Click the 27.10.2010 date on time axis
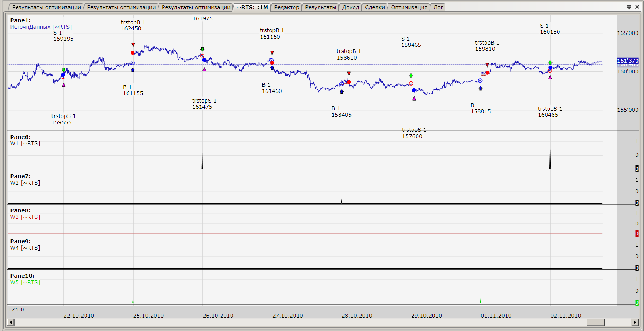The width and height of the screenshot is (644, 331). [x=288, y=316]
